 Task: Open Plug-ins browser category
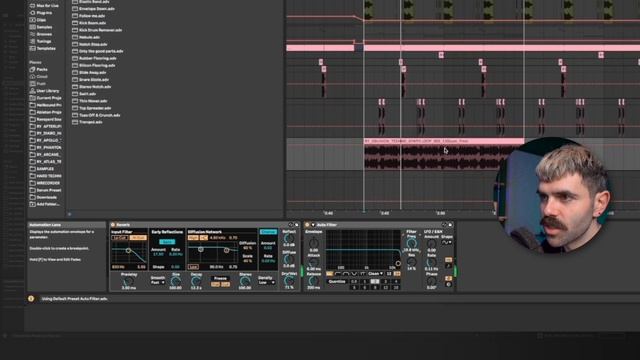[41, 13]
